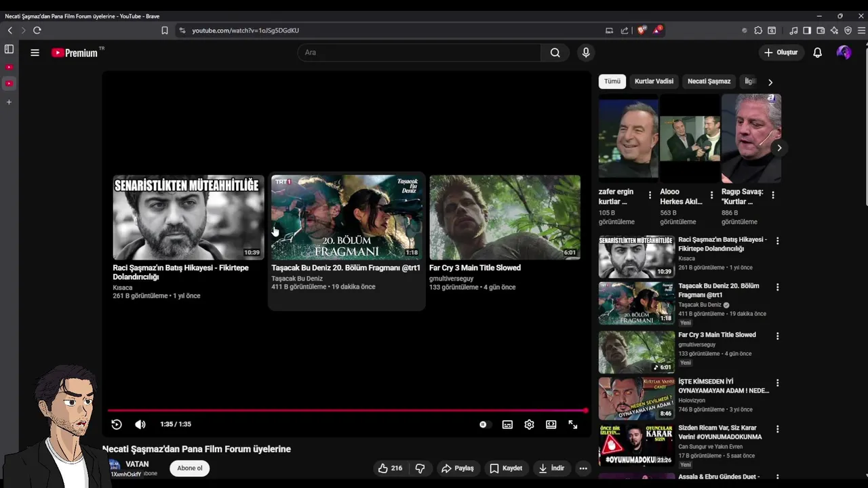The width and height of the screenshot is (868, 488).
Task: Open menu for Far Cry 3 sidebar video
Action: (777, 336)
